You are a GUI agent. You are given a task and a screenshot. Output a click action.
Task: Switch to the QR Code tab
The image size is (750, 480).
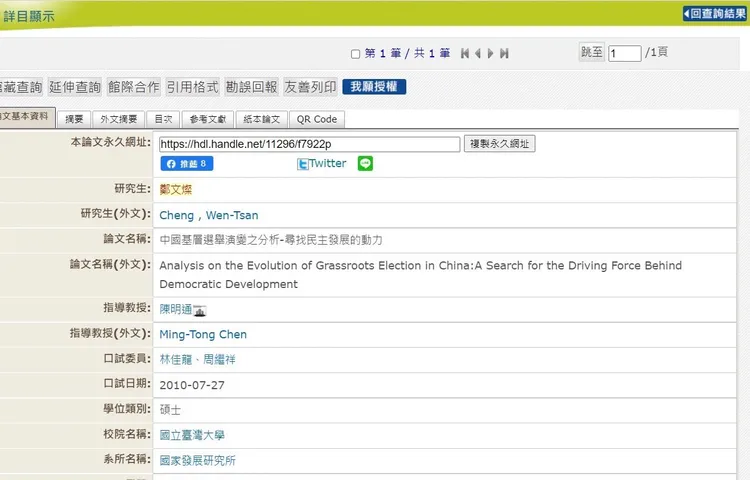click(x=317, y=119)
